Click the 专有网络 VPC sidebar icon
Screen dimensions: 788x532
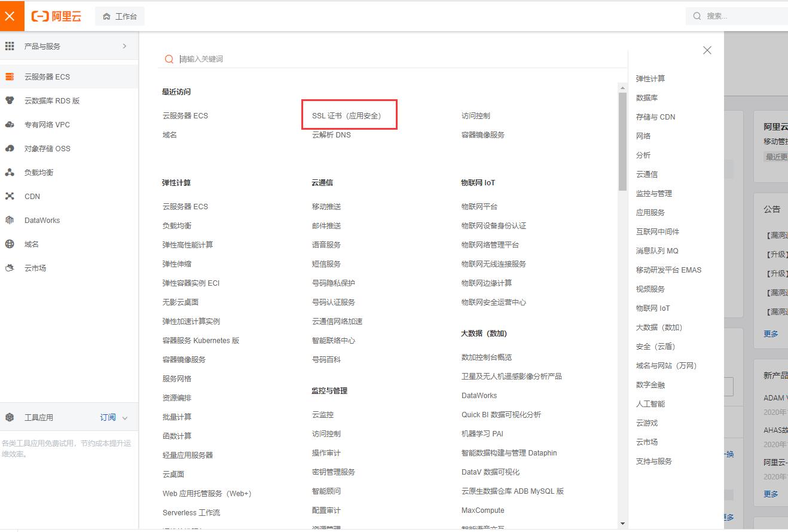10,124
